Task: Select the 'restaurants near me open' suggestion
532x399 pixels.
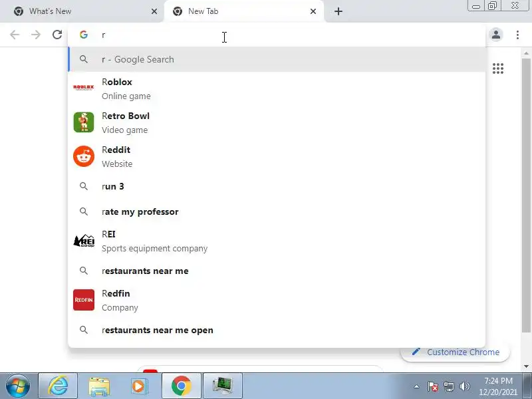Action: pyautogui.click(x=277, y=330)
